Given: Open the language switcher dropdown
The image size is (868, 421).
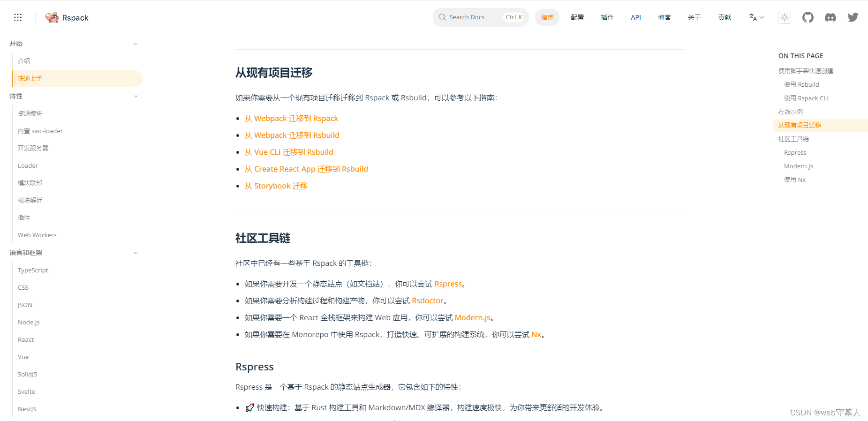Looking at the screenshot, I should (756, 17).
